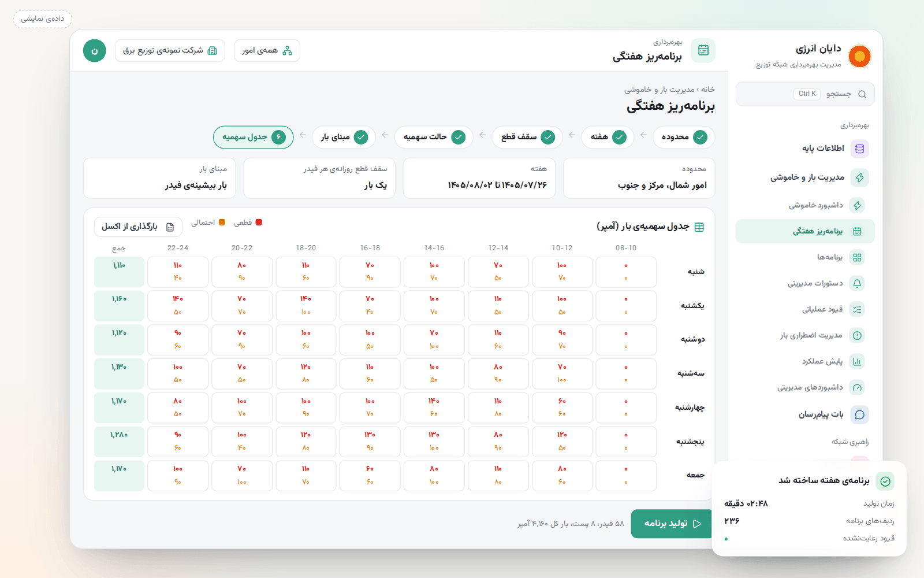Go to مبنای بار wizard step
This screenshot has height=578, width=924.
tap(344, 137)
